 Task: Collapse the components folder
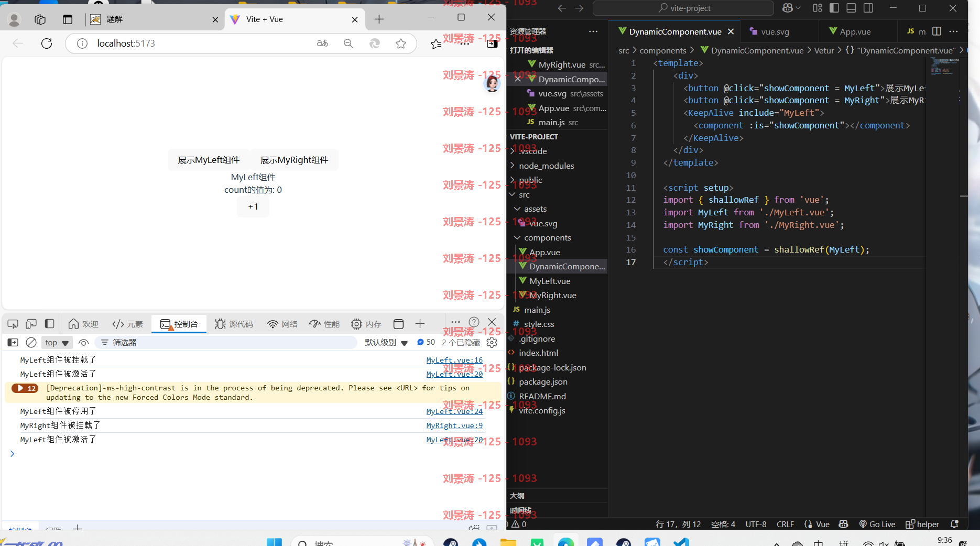pos(547,237)
